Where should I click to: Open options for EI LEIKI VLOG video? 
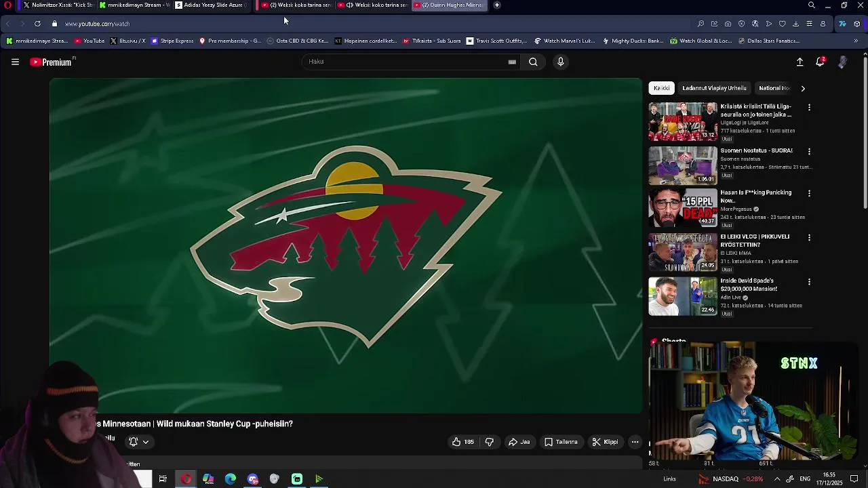click(x=809, y=237)
